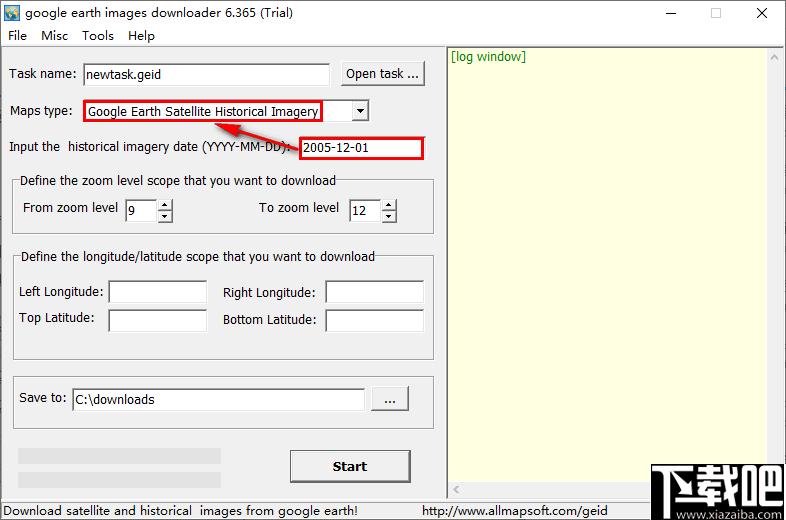Click the allmapsoft.com/geid URL in status bar

[514, 511]
